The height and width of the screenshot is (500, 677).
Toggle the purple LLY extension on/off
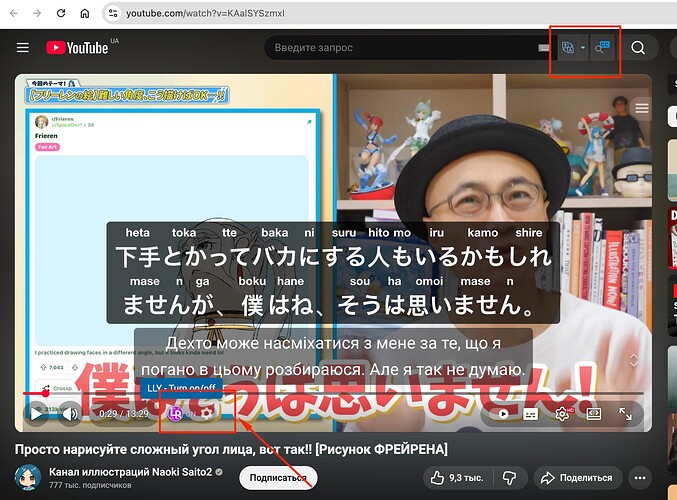point(175,412)
